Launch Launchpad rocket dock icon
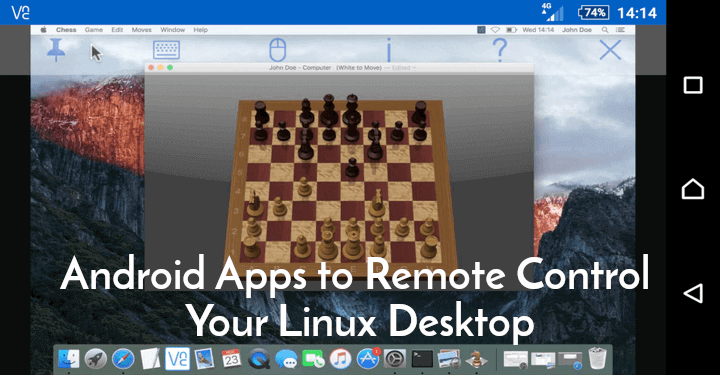The width and height of the screenshot is (720, 375). point(96,359)
